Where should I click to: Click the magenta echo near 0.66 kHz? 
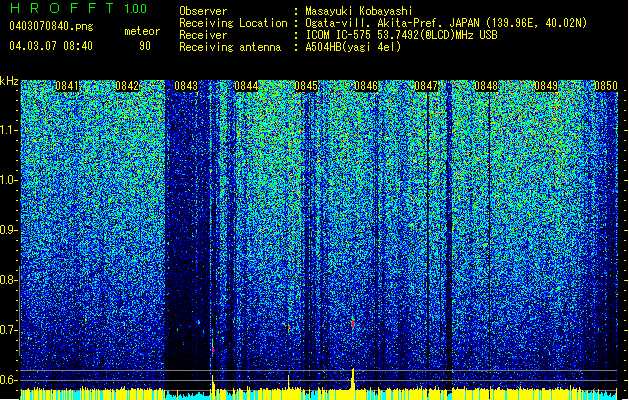click(x=213, y=350)
